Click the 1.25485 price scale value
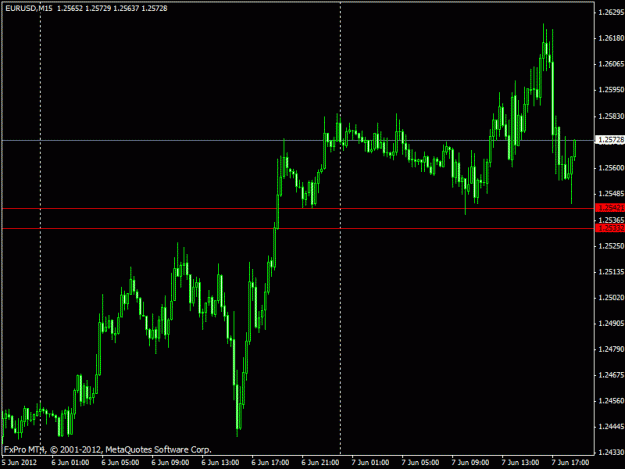This screenshot has width=625, height=469. [611, 194]
